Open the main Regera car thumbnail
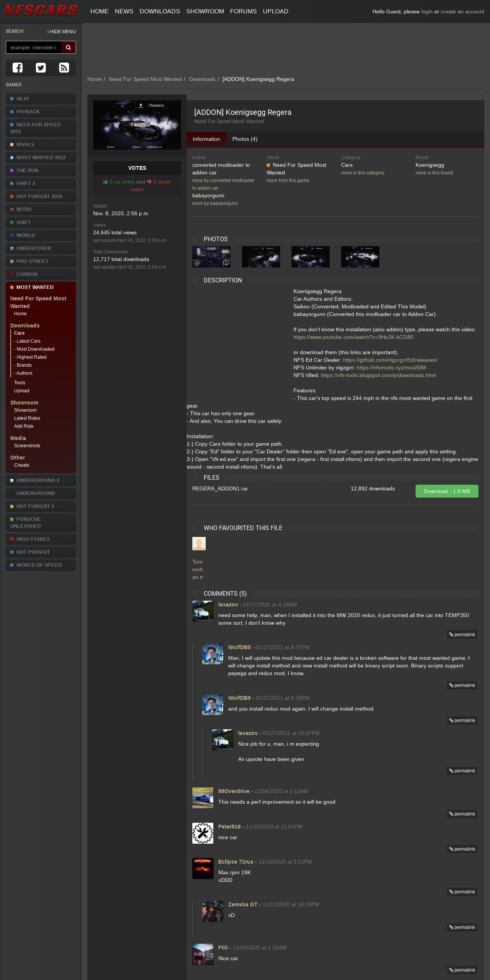The image size is (490, 980). pos(137,125)
